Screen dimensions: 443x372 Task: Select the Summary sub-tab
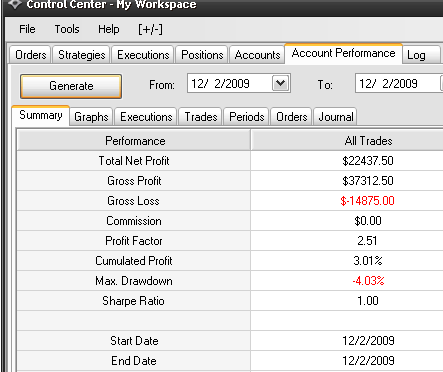[x=41, y=115]
